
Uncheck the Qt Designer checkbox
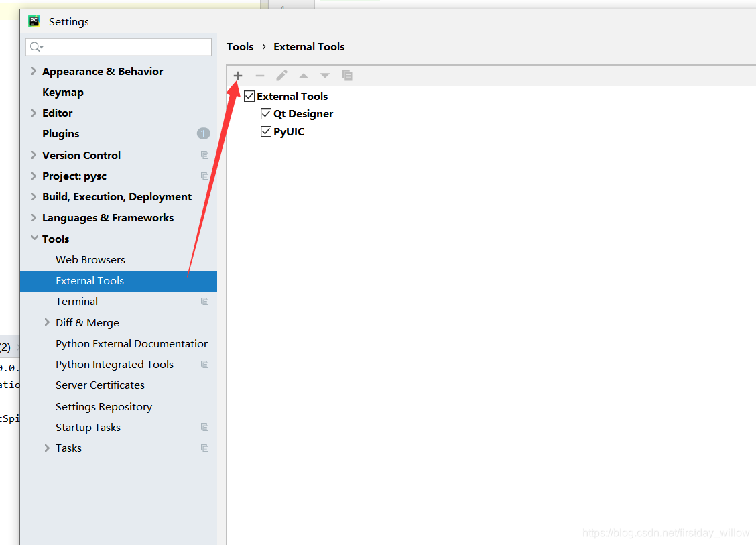pyautogui.click(x=265, y=114)
